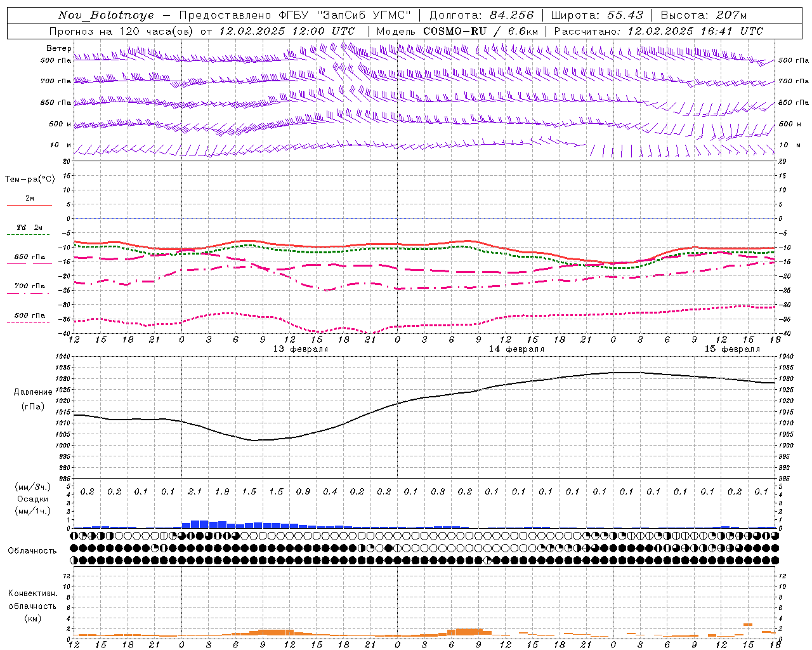812x650 pixels.
Task: Click the '500 м' wind level label at left
Action: tap(60, 124)
